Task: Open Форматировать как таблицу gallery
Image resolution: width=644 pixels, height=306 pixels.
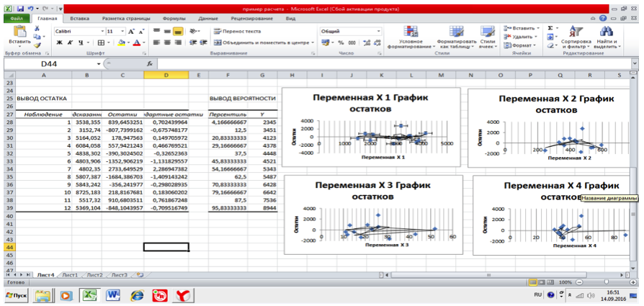Action: point(457,37)
